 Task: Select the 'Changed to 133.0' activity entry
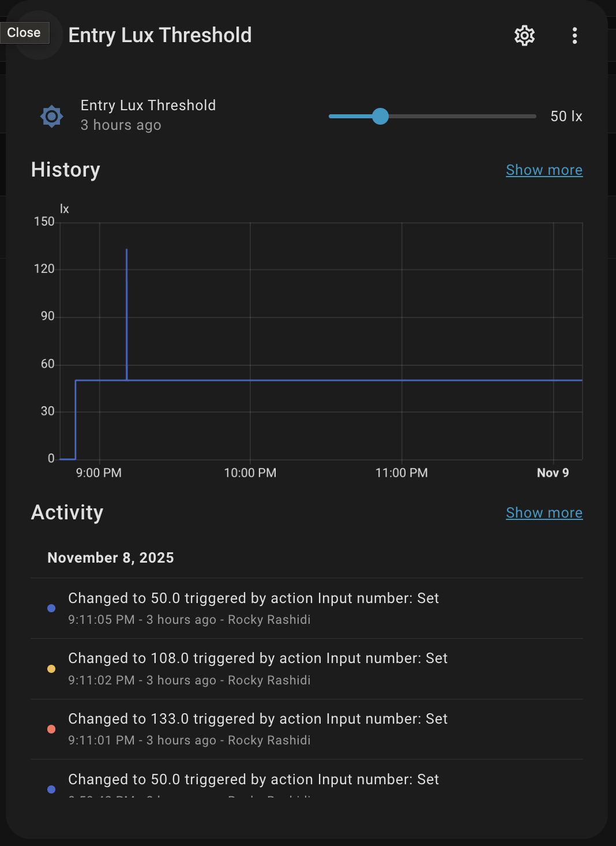[x=258, y=719]
